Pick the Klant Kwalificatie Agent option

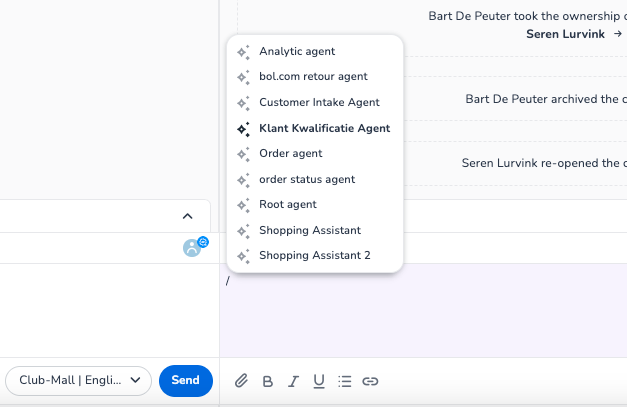(x=324, y=128)
